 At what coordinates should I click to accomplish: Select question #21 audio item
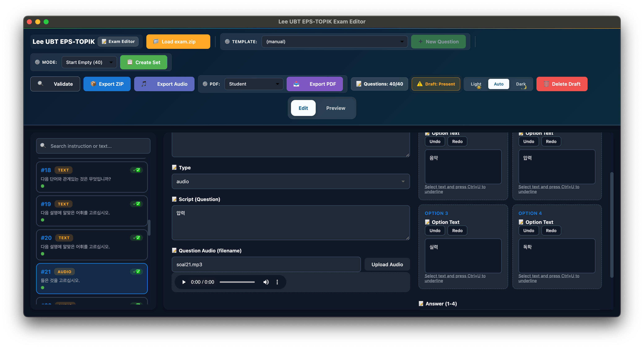pyautogui.click(x=92, y=278)
